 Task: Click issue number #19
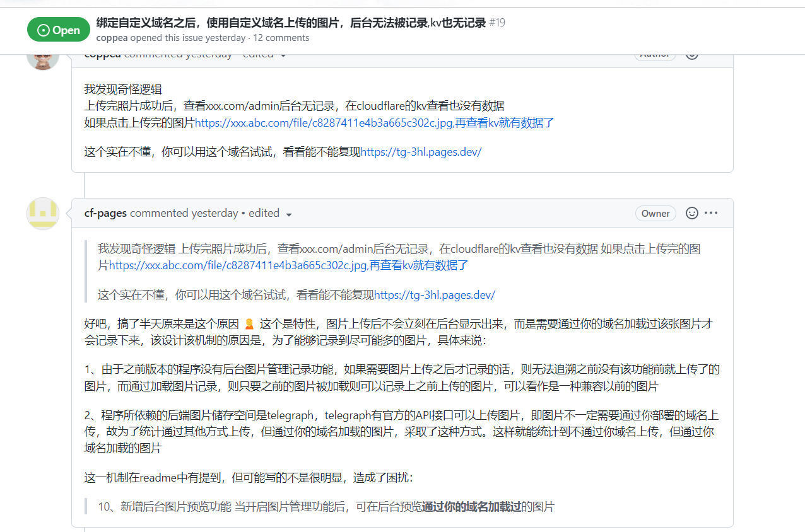click(497, 23)
